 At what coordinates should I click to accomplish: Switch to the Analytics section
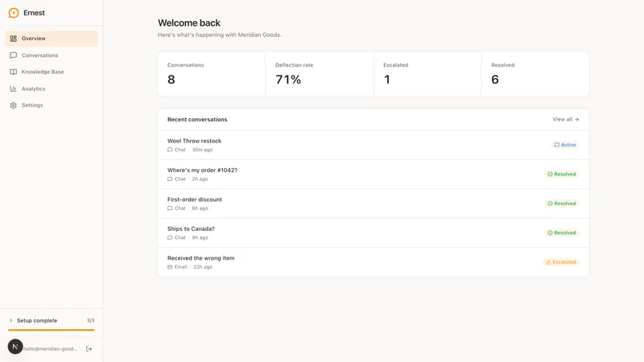pos(52,88)
